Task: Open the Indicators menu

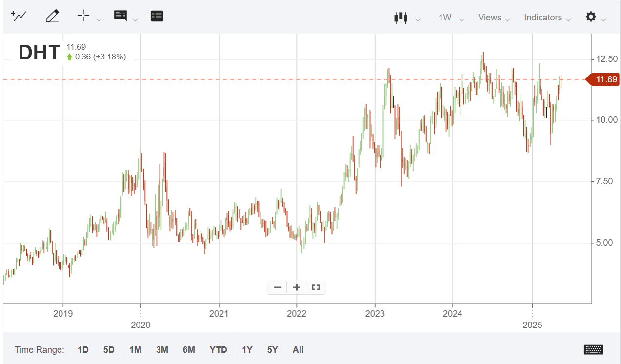Action: click(x=546, y=17)
